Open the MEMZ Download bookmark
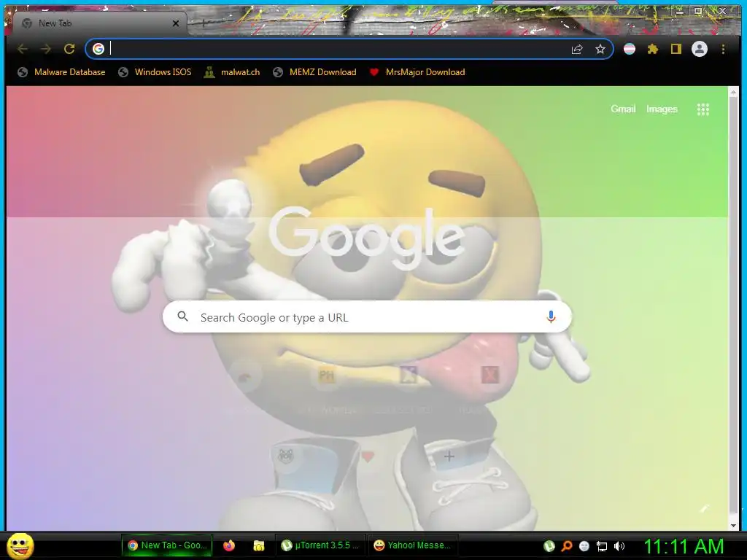Image resolution: width=747 pixels, height=560 pixels. coord(315,72)
